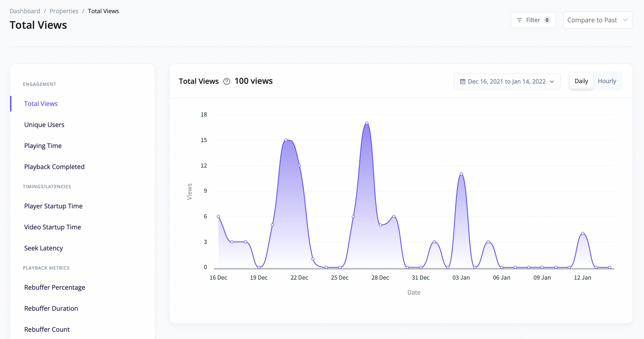Click the ENGAGEMENT section heading

[40, 84]
